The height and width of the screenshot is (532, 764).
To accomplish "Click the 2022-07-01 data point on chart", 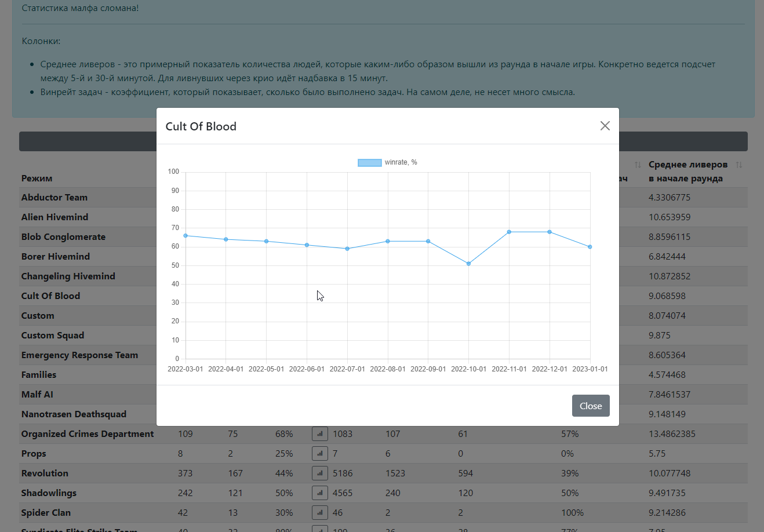I will tap(347, 249).
